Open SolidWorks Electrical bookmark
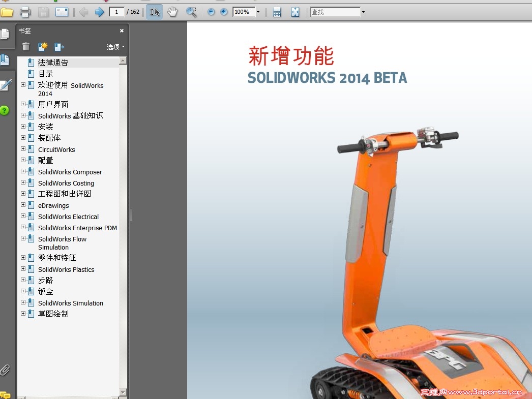This screenshot has height=399, width=532. click(68, 217)
